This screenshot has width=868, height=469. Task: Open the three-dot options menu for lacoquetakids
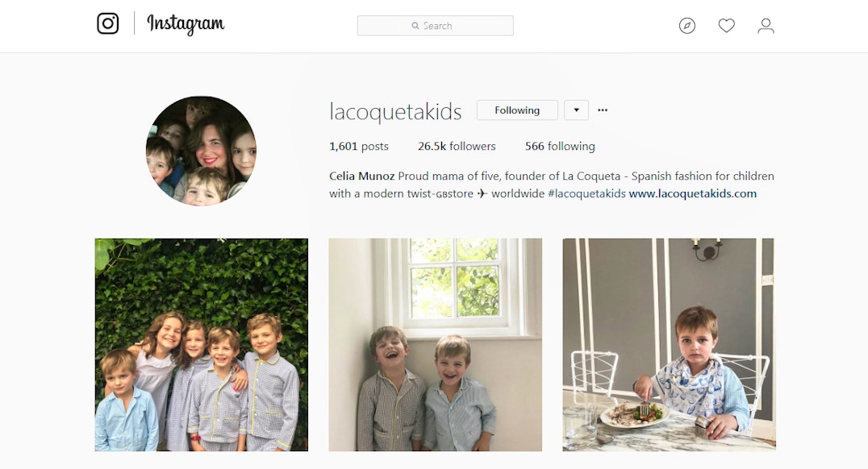tap(603, 110)
